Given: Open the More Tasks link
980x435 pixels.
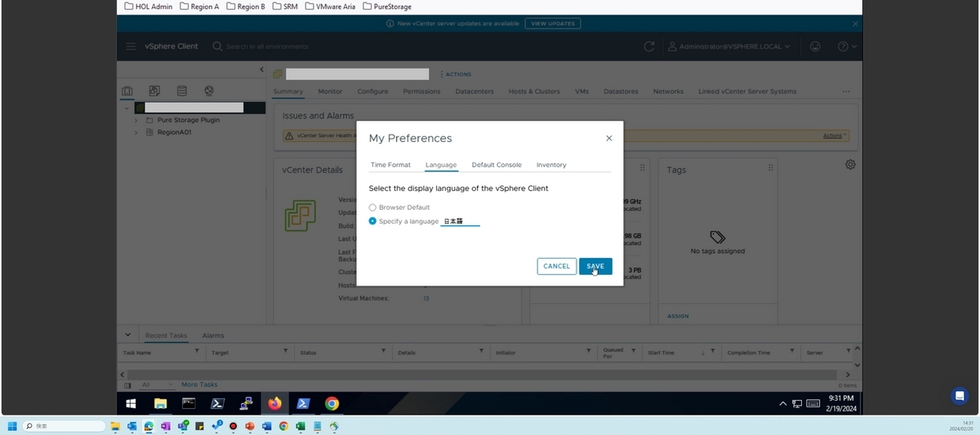Looking at the screenshot, I should click(199, 384).
